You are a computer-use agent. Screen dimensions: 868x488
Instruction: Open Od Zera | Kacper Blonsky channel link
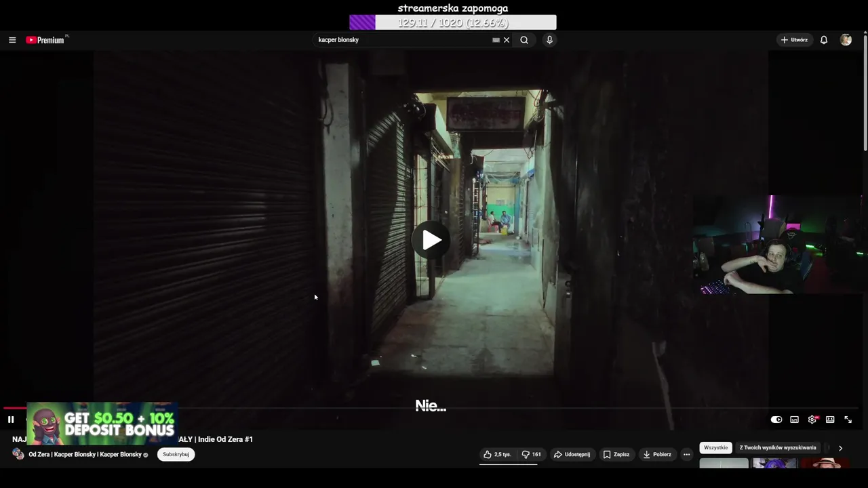[x=85, y=455]
